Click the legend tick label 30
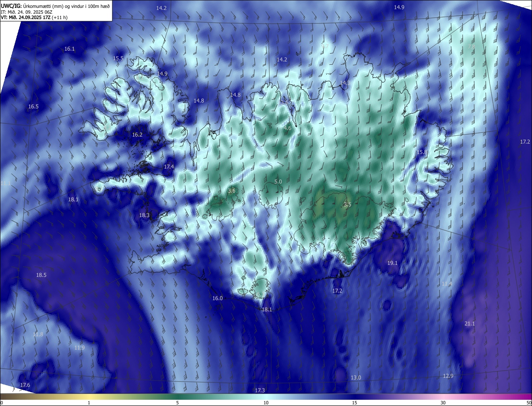The image size is (532, 406). [x=443, y=403]
